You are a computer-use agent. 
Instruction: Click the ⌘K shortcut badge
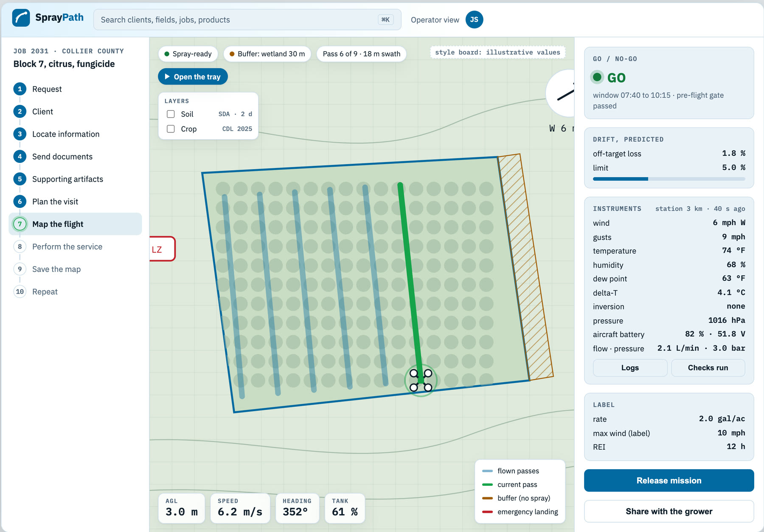pos(385,20)
